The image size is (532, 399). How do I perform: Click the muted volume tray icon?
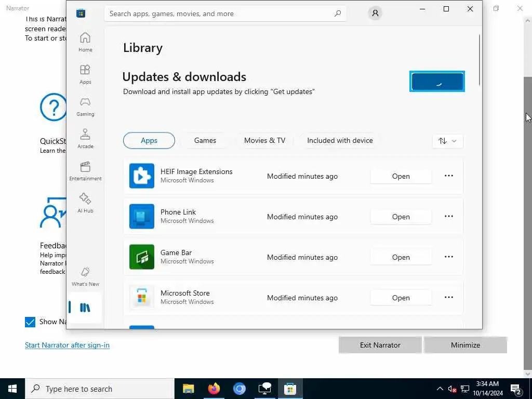452,389
